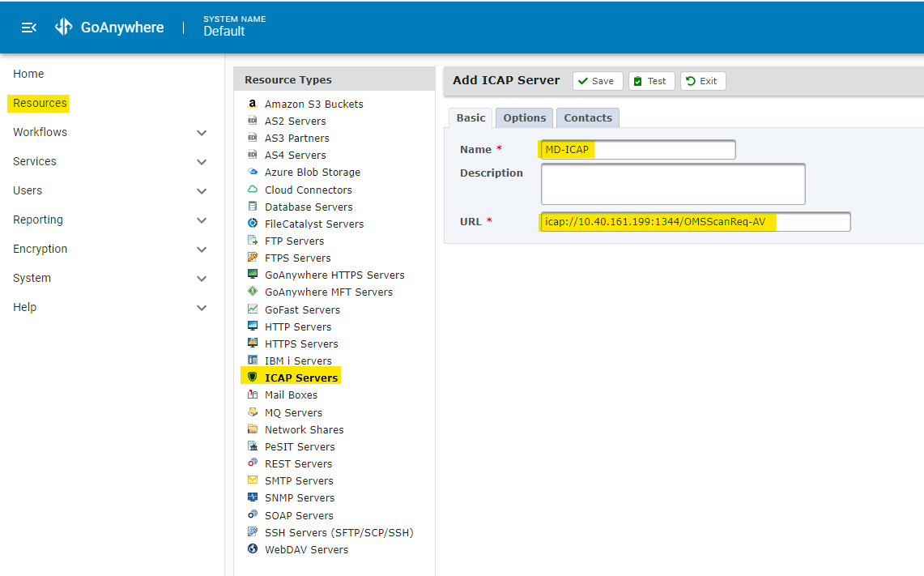Open the Mail Boxes resource type
Viewport: 924px width, 576px height.
291,395
